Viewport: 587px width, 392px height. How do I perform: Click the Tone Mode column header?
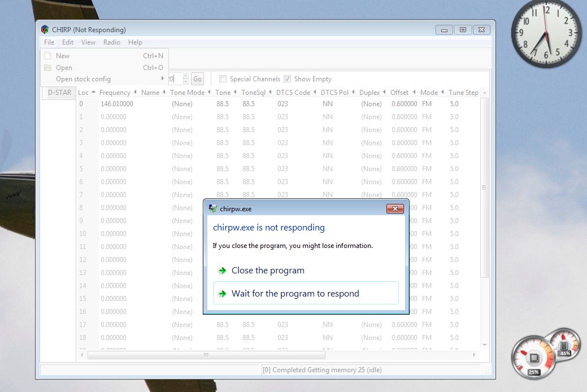click(x=190, y=93)
